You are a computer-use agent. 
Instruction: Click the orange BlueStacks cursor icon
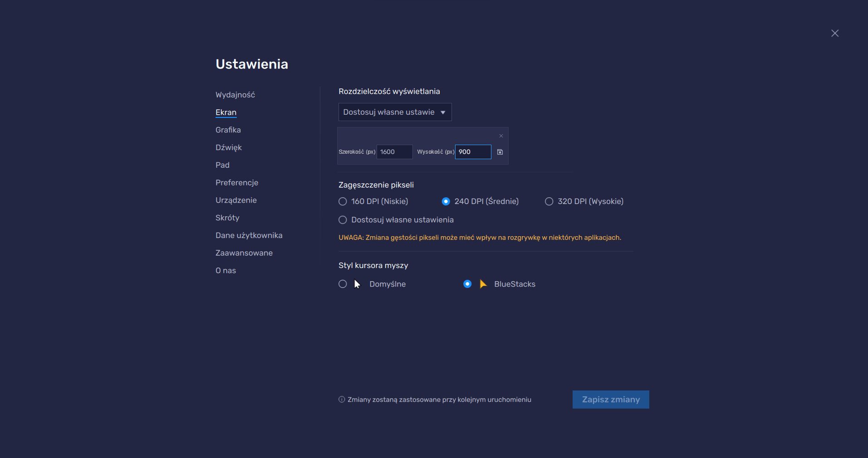point(483,284)
